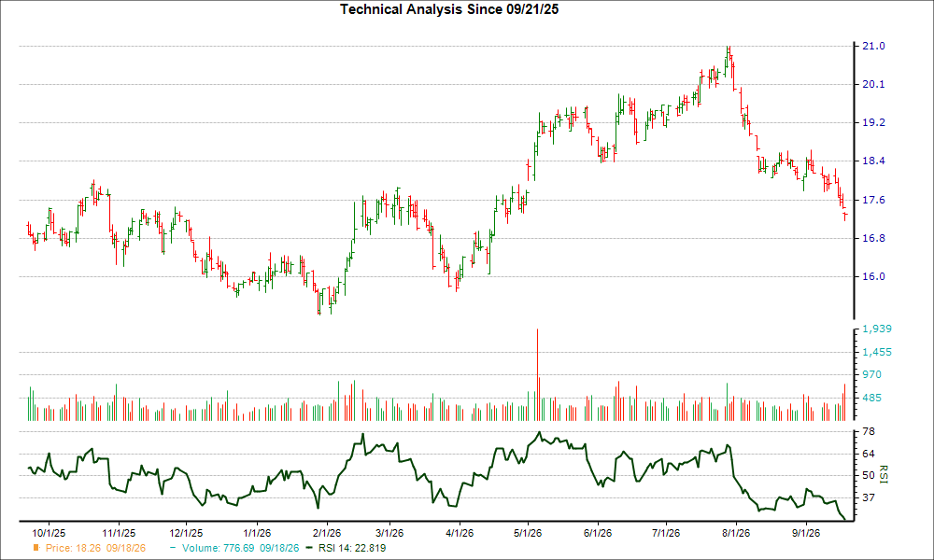Image resolution: width=934 pixels, height=560 pixels.
Task: Click the teal Volume legend dash
Action: [x=173, y=548]
